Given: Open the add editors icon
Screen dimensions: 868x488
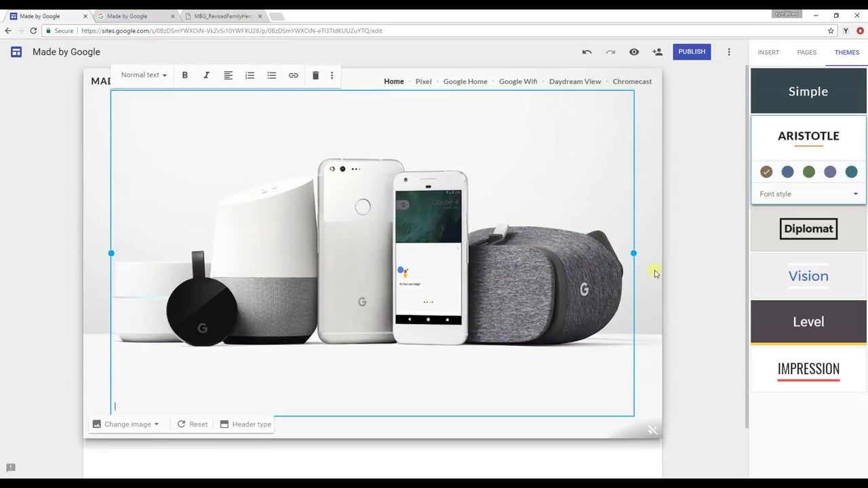Looking at the screenshot, I should [657, 52].
